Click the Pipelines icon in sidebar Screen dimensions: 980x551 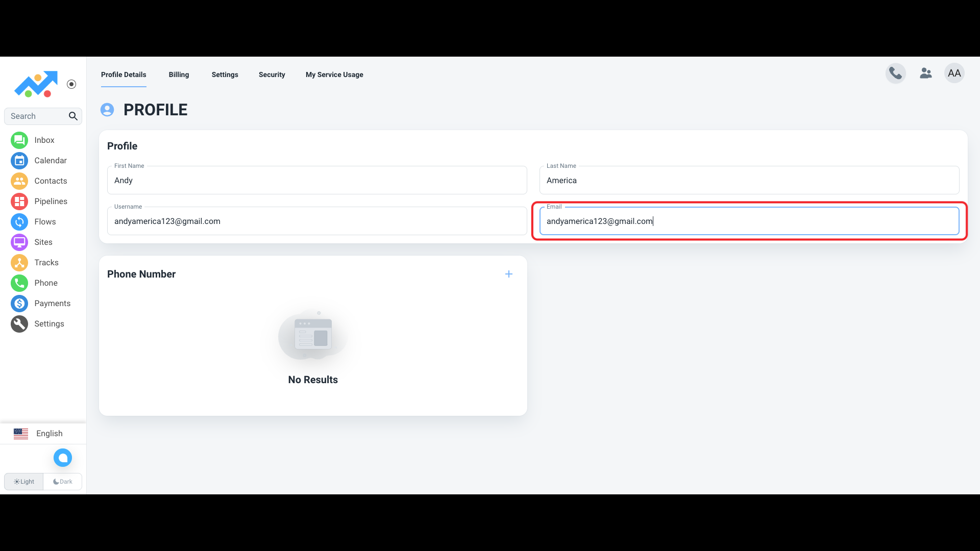19,202
